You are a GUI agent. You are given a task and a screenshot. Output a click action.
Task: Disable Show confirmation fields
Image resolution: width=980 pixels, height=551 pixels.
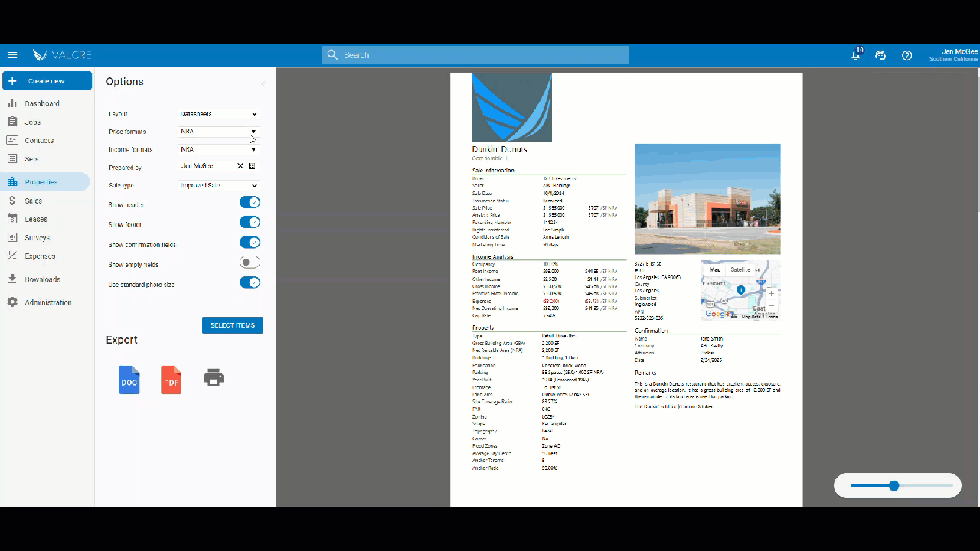pyautogui.click(x=250, y=243)
